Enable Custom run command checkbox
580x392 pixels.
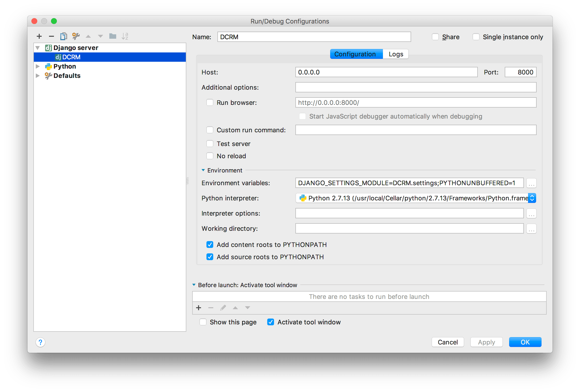click(x=210, y=130)
